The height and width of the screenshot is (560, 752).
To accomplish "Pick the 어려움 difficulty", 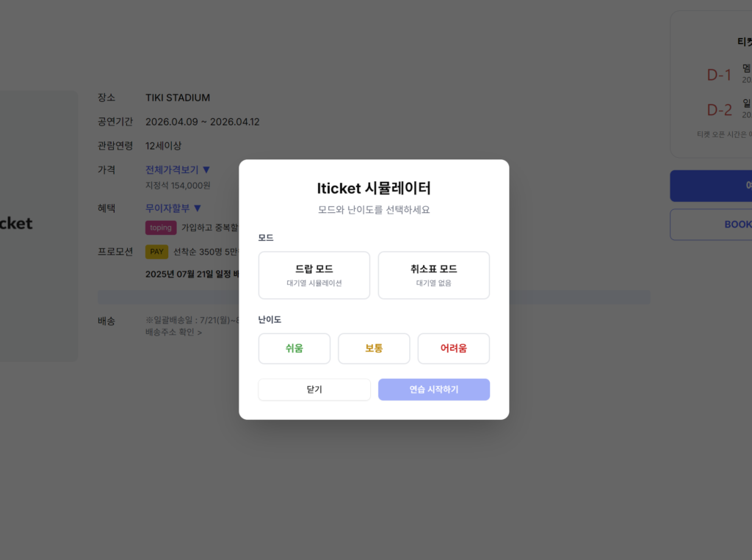I will pyautogui.click(x=453, y=349).
